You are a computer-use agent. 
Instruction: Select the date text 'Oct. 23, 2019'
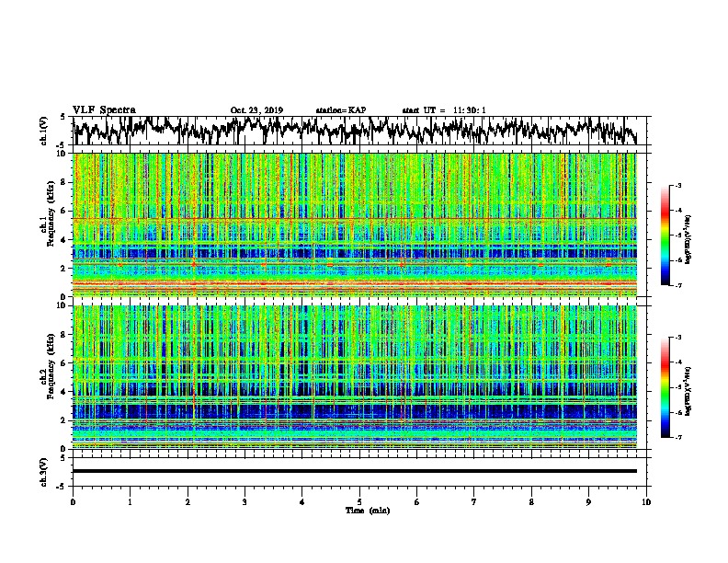click(x=256, y=110)
